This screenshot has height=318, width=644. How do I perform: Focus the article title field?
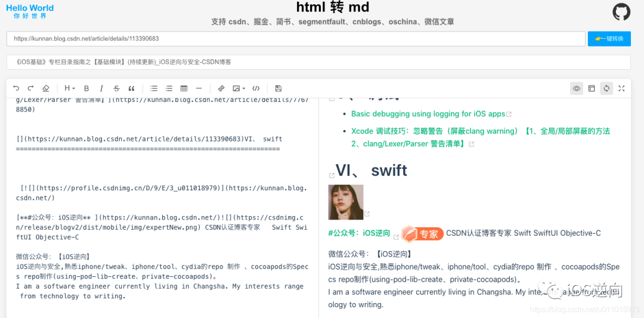pyautogui.click(x=318, y=63)
